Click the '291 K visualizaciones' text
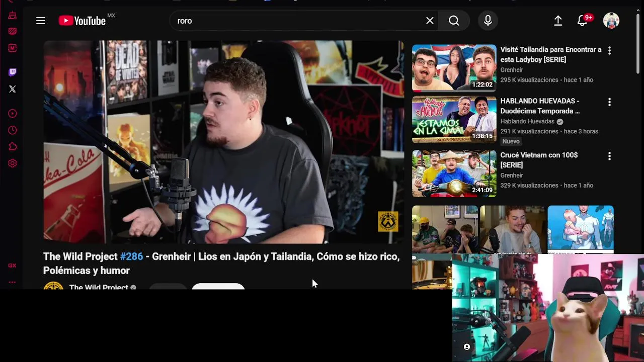Screen dimensions: 644x362 tap(529, 131)
